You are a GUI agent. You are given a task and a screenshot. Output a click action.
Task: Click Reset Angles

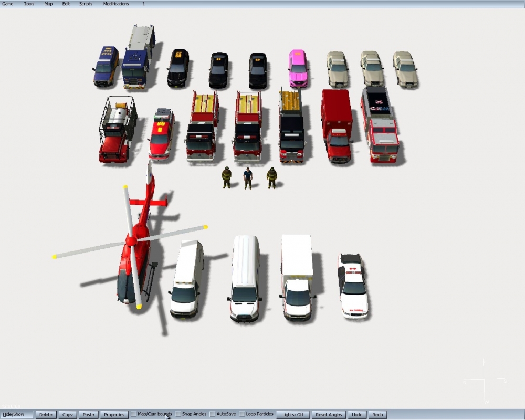(329, 415)
